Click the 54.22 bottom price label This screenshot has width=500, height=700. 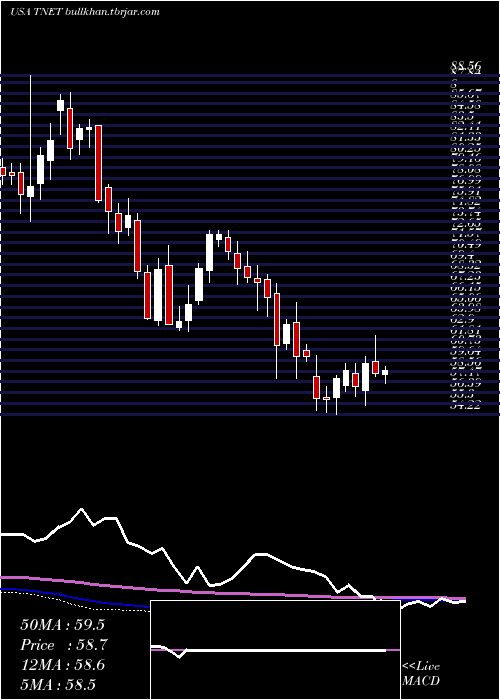(x=466, y=405)
